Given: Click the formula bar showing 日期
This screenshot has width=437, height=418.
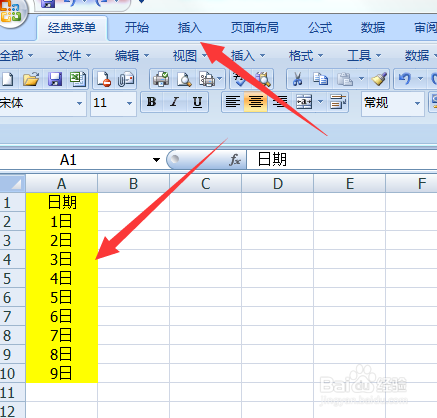Looking at the screenshot, I should (x=342, y=160).
